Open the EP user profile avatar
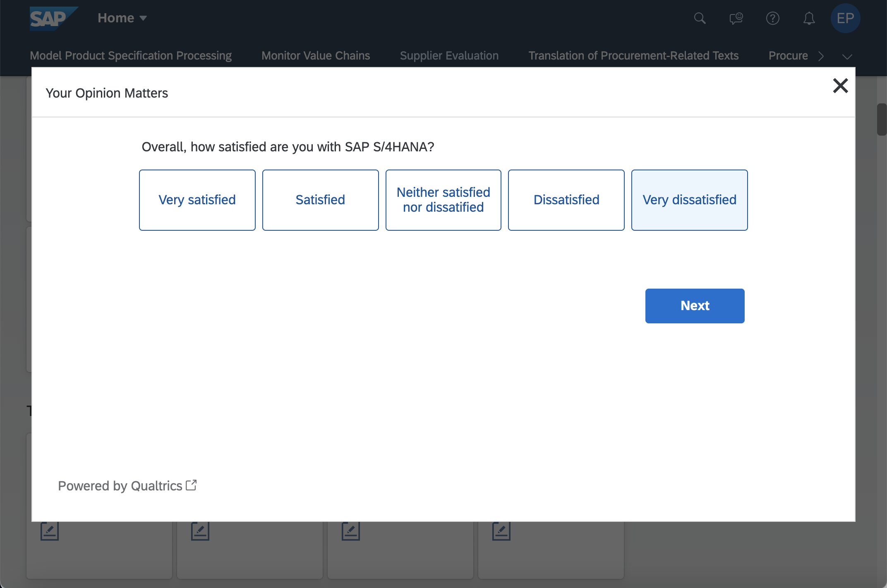 click(x=845, y=18)
